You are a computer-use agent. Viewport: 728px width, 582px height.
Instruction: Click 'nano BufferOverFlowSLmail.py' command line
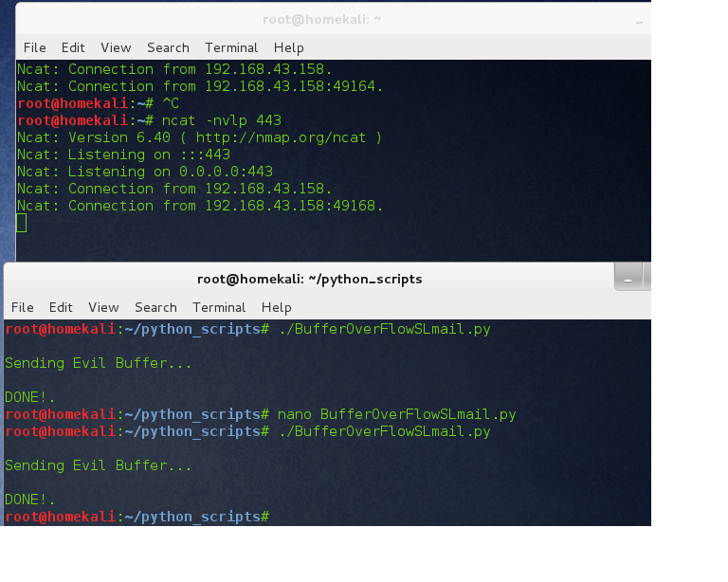(x=261, y=414)
